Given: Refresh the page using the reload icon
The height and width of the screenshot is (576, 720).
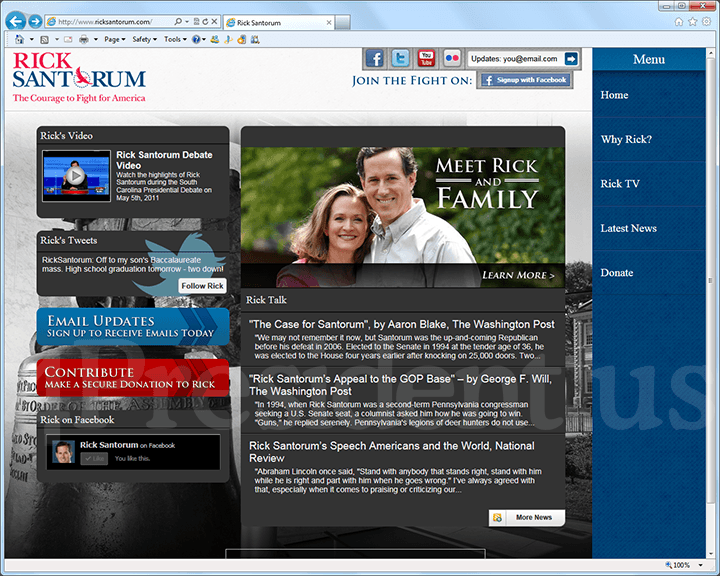Looking at the screenshot, I should click(x=205, y=22).
